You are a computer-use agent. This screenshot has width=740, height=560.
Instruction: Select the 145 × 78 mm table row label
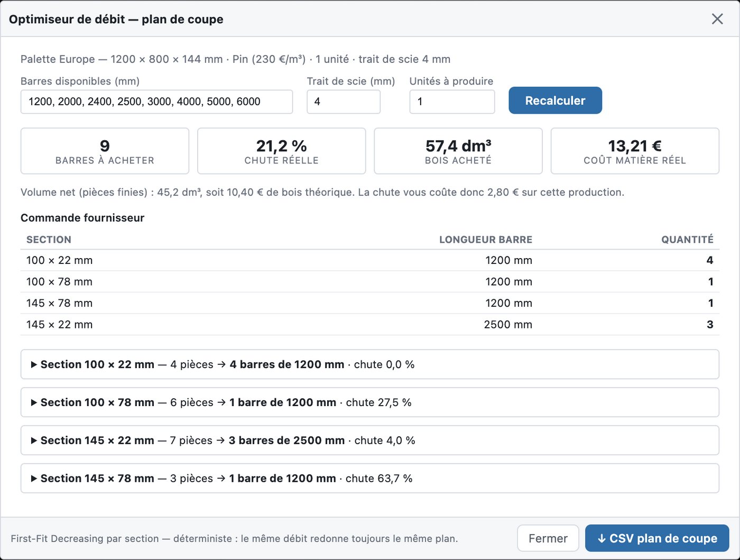59,303
